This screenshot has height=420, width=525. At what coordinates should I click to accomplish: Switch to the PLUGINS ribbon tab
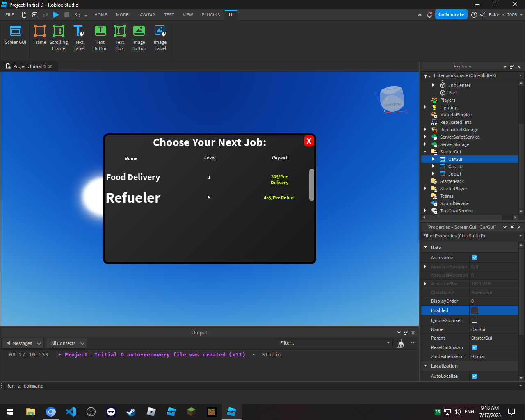pos(211,15)
